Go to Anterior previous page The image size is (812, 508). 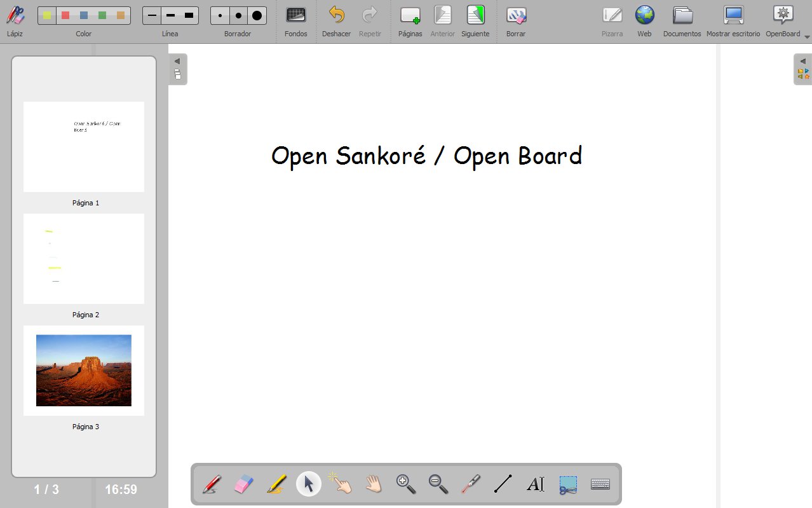coord(442,21)
